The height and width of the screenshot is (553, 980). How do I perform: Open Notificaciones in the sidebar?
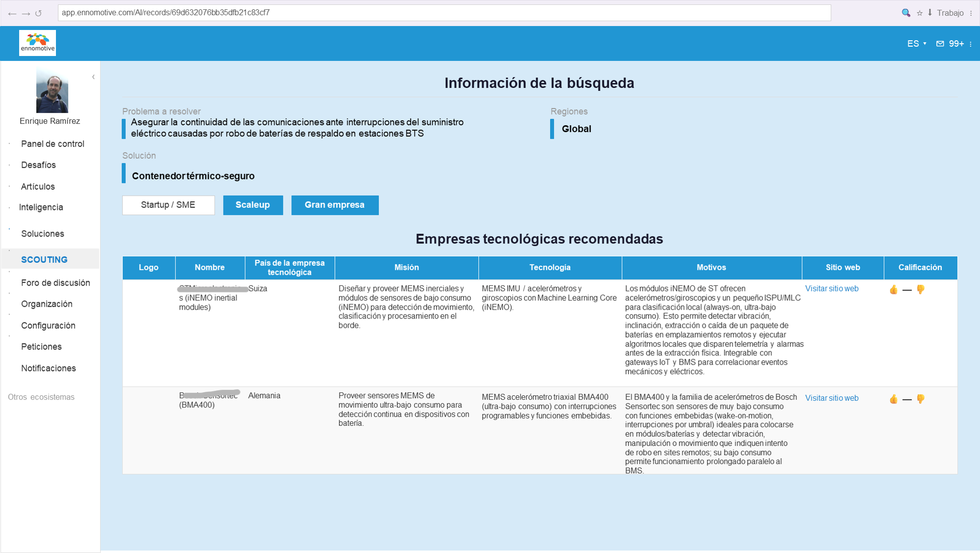pyautogui.click(x=48, y=369)
